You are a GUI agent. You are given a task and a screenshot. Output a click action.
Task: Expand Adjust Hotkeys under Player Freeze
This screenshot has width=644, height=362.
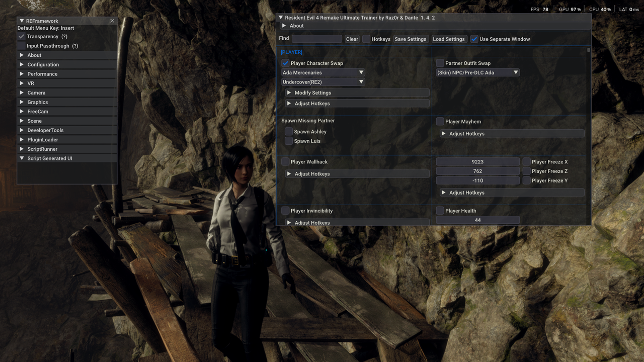pos(512,193)
